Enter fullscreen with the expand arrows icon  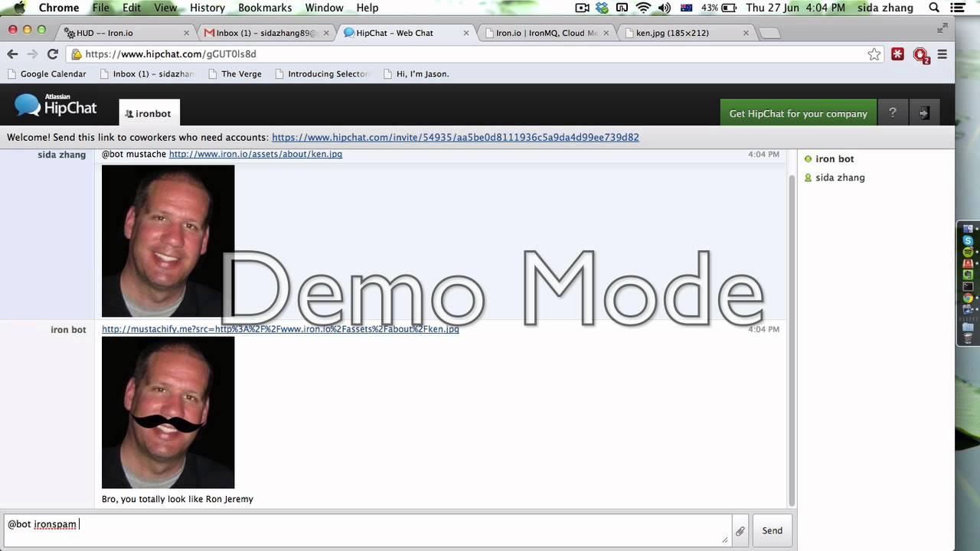pyautogui.click(x=942, y=28)
